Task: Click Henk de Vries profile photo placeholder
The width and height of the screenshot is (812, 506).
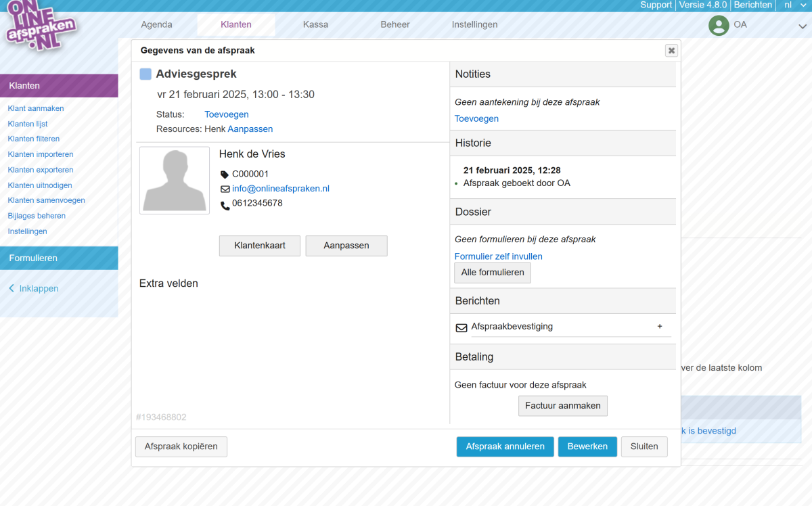Action: 175,181
